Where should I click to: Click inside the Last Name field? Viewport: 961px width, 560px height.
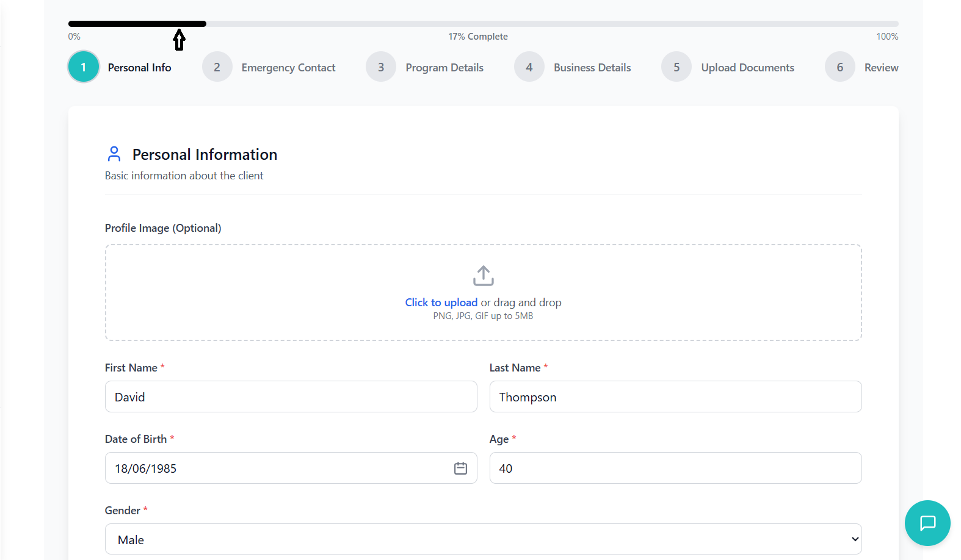(x=675, y=397)
